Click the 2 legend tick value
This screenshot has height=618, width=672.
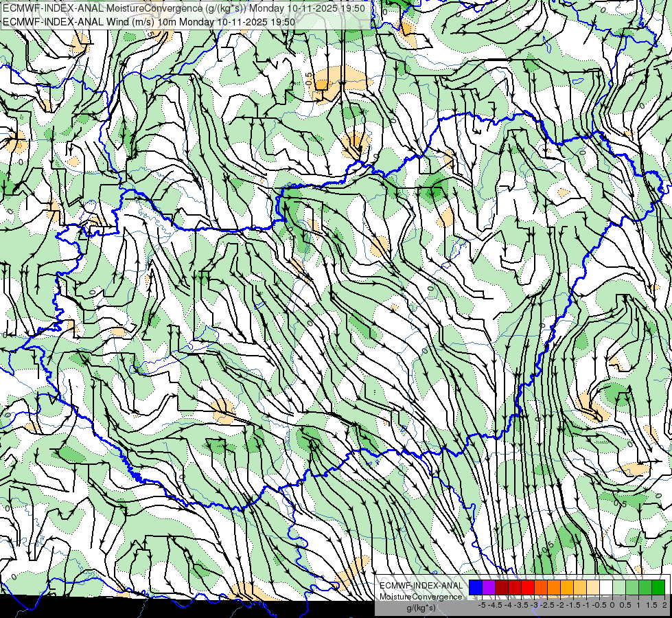(664, 605)
